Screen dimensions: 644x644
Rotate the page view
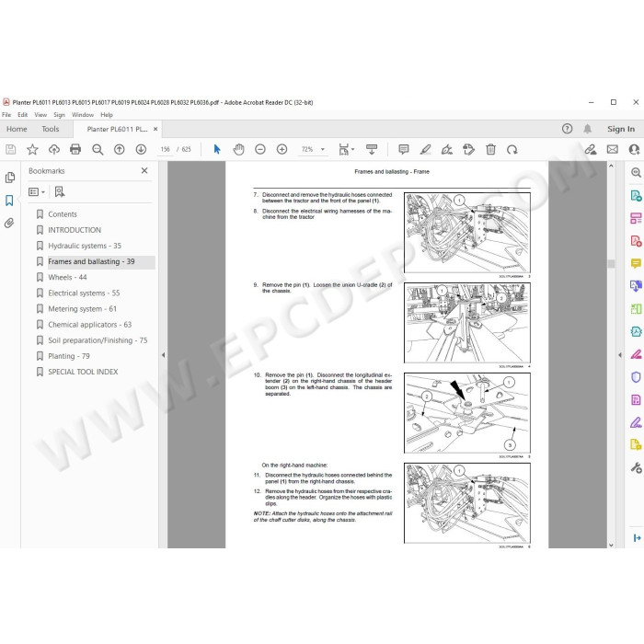[x=512, y=149]
